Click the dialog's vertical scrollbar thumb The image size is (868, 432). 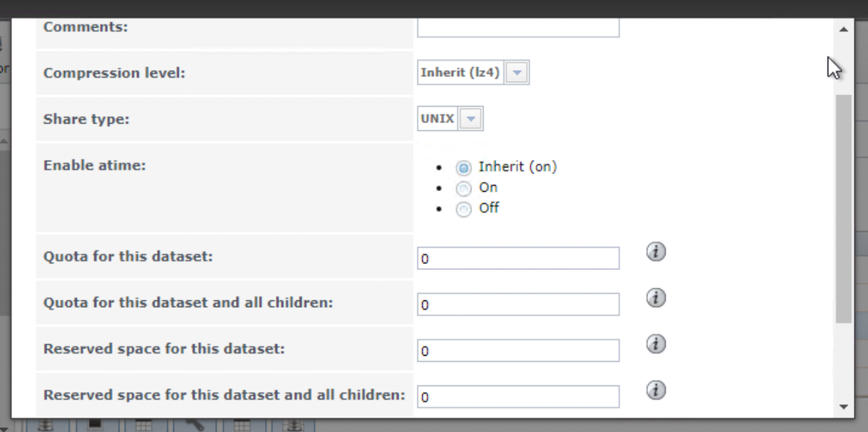843,209
